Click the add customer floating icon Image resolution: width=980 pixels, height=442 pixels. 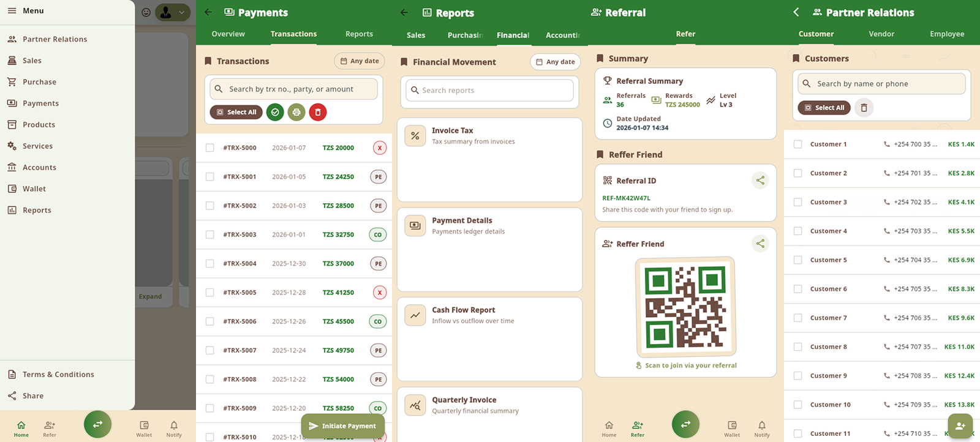pyautogui.click(x=960, y=426)
